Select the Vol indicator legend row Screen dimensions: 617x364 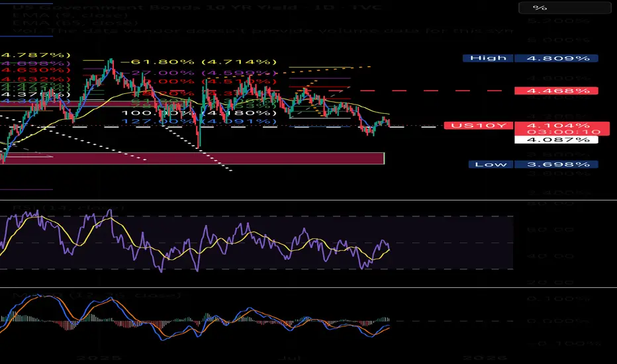262,30
